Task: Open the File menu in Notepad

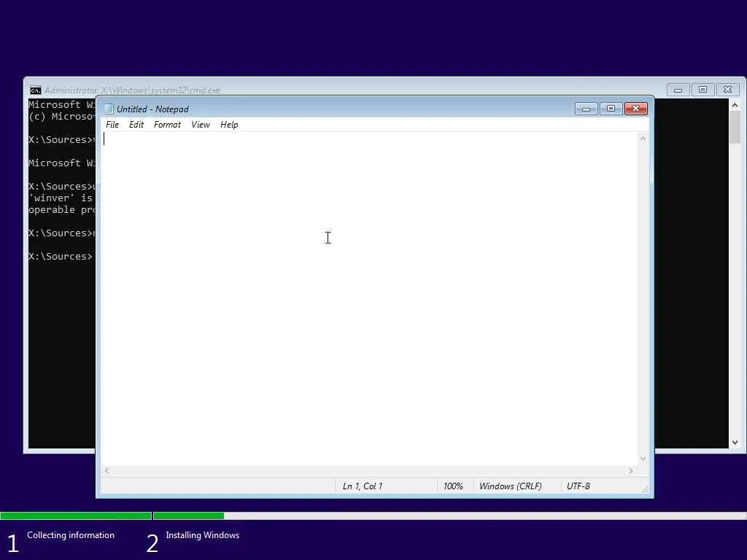Action: pos(112,125)
